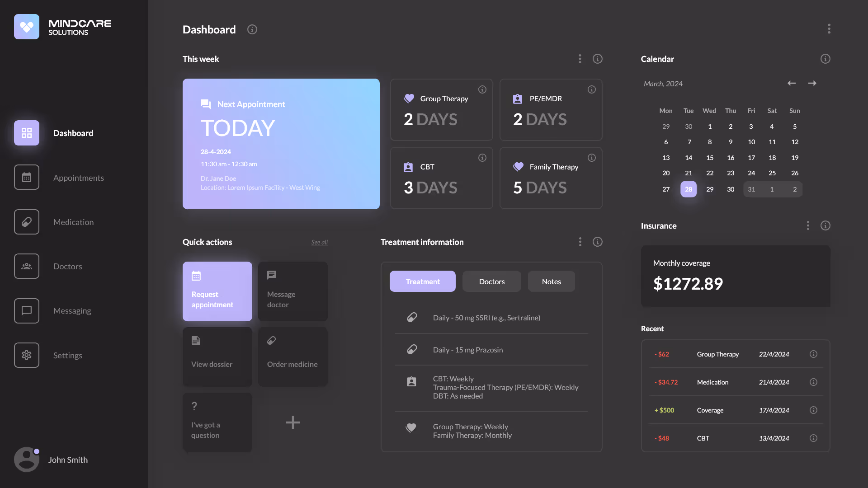The image size is (868, 488).
Task: Open the Medication sidebar pill icon
Action: 27,222
